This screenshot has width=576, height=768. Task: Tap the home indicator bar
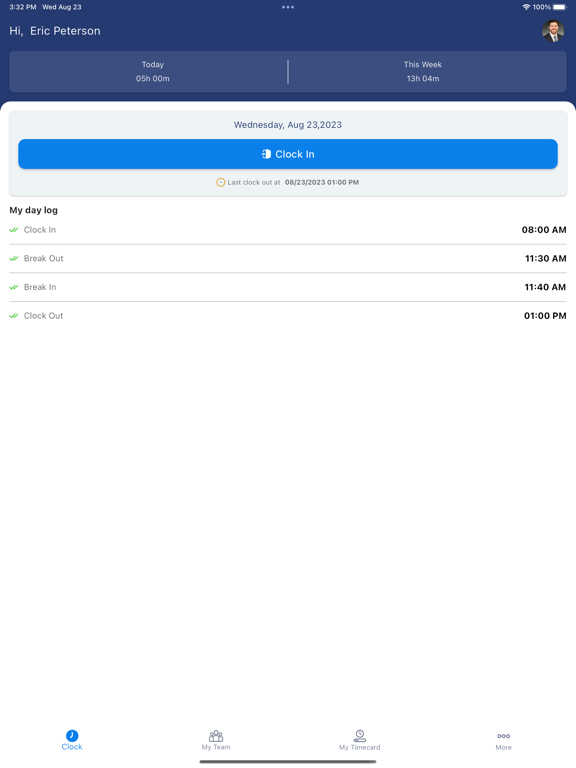tap(288, 762)
